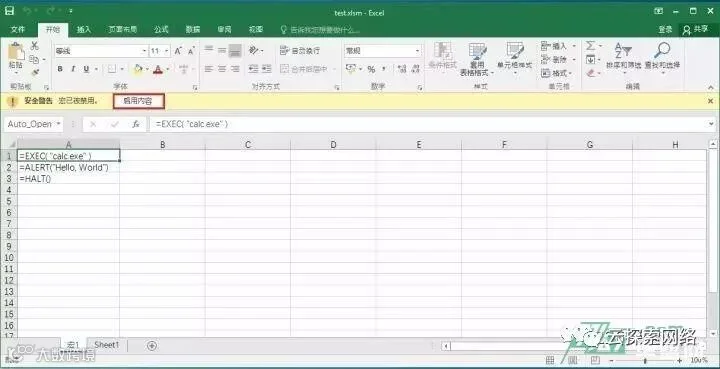
Task: Switch to the Formulas ribbon tab
Action: [x=161, y=29]
